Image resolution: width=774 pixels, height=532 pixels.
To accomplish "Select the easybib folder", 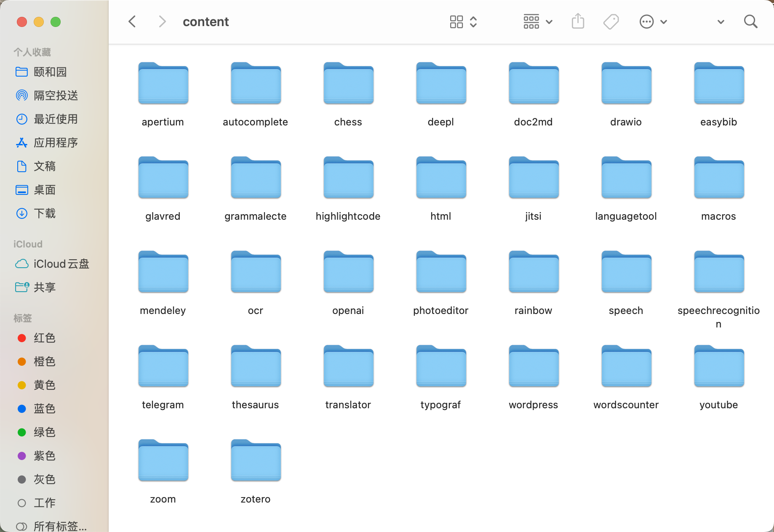I will tap(719, 83).
